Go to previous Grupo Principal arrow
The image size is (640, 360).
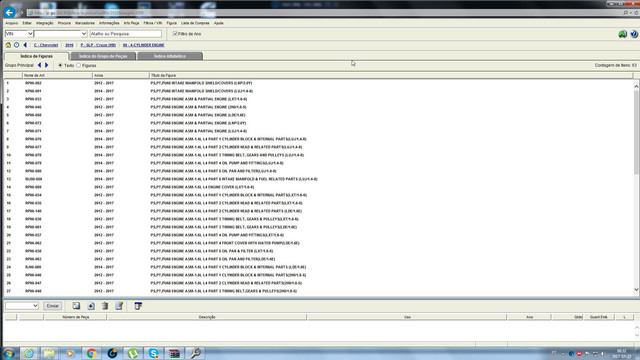(x=40, y=65)
